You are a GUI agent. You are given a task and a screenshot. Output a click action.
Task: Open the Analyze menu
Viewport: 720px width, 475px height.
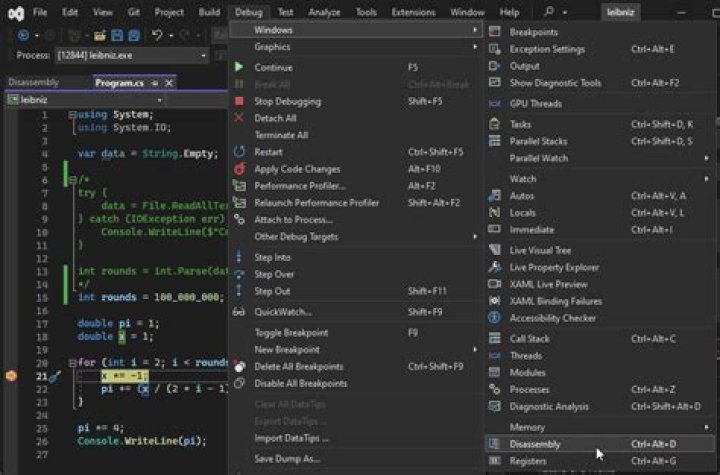point(324,12)
